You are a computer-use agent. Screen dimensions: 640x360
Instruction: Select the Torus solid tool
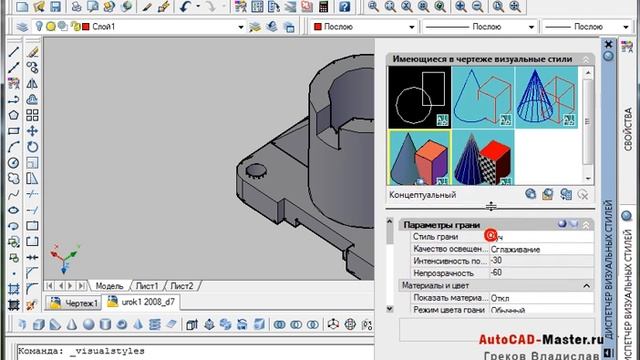pos(122,324)
